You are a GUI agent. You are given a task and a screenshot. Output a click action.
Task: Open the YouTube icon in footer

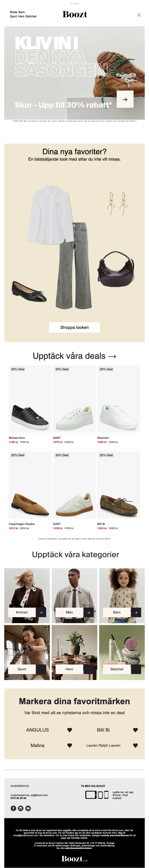[x=28, y=808]
